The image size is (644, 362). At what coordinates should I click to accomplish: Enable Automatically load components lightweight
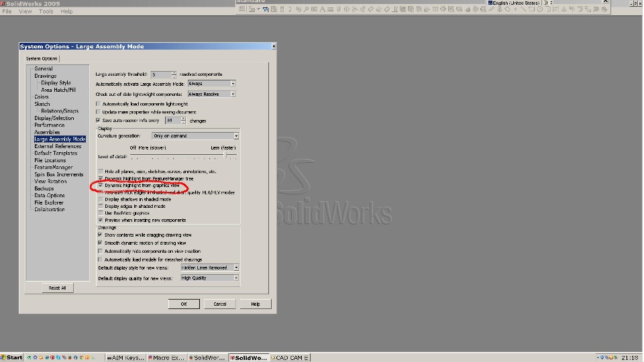98,104
